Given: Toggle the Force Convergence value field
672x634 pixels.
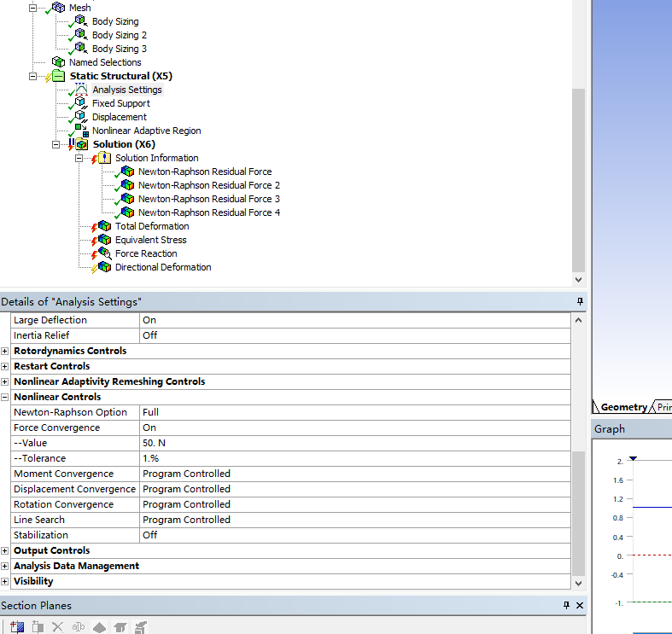Looking at the screenshot, I should point(354,428).
